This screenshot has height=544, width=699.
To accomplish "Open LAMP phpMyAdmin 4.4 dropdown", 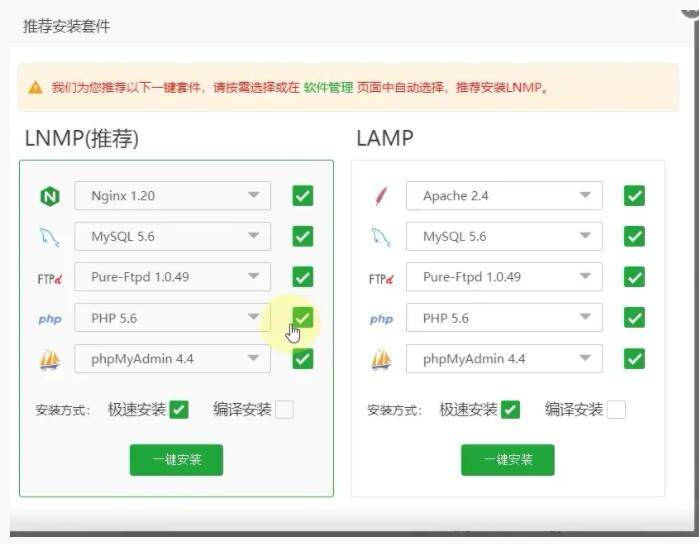I will (x=504, y=359).
